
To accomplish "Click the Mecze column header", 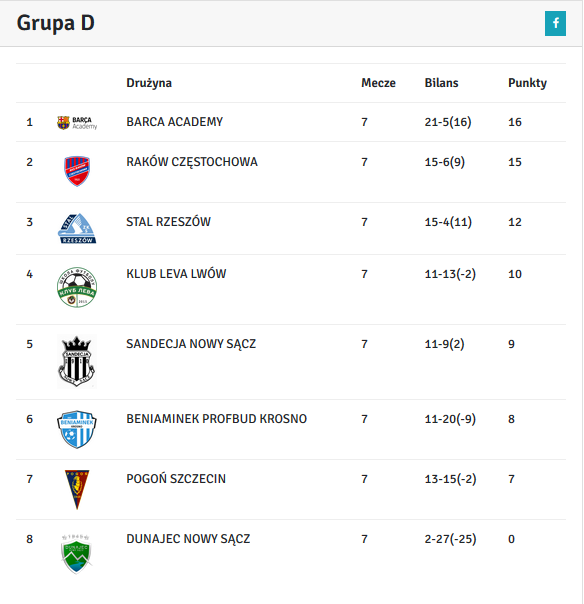I will tap(378, 83).
